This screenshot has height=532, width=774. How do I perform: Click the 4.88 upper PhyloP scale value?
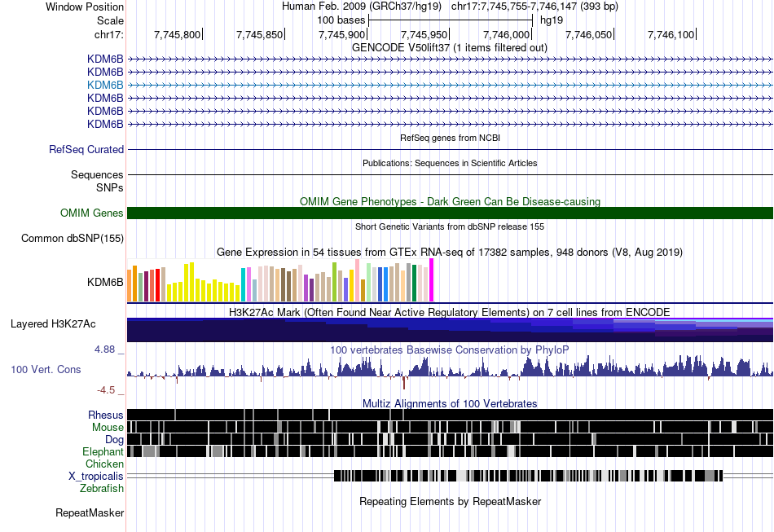[104, 350]
